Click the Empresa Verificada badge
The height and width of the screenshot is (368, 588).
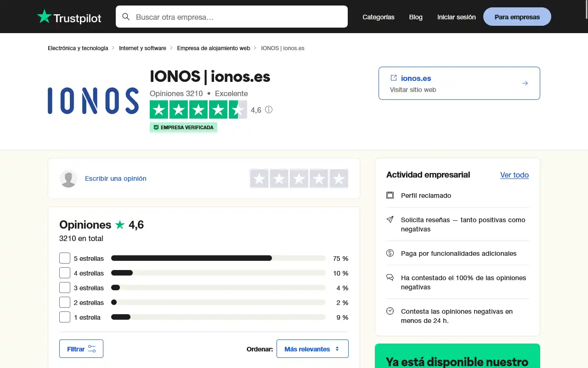point(183,127)
